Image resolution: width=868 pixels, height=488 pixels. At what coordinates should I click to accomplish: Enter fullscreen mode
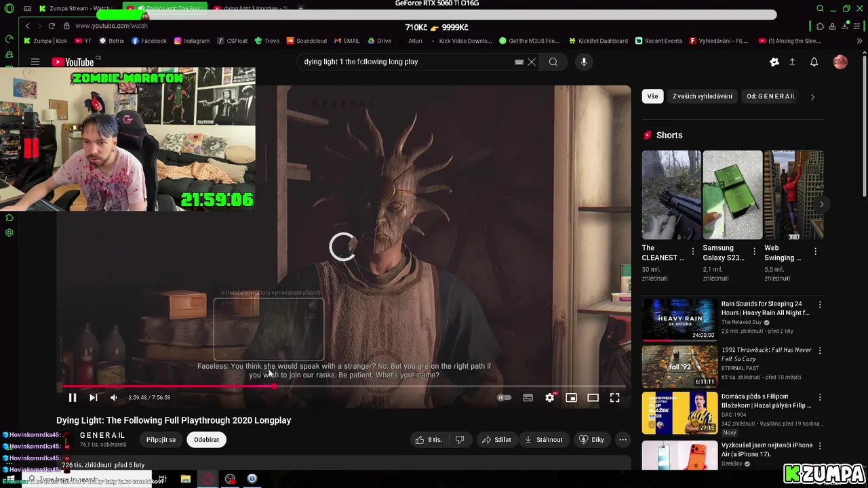tap(615, 398)
